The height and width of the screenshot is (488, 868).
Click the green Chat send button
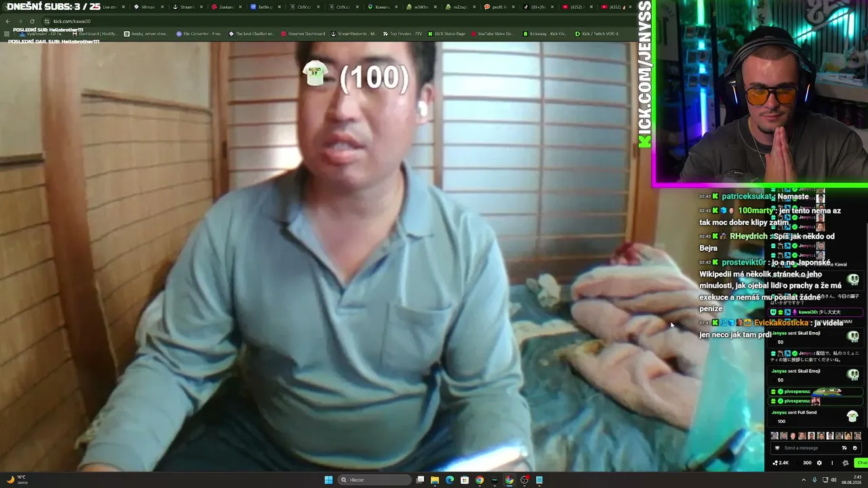pyautogui.click(x=862, y=463)
